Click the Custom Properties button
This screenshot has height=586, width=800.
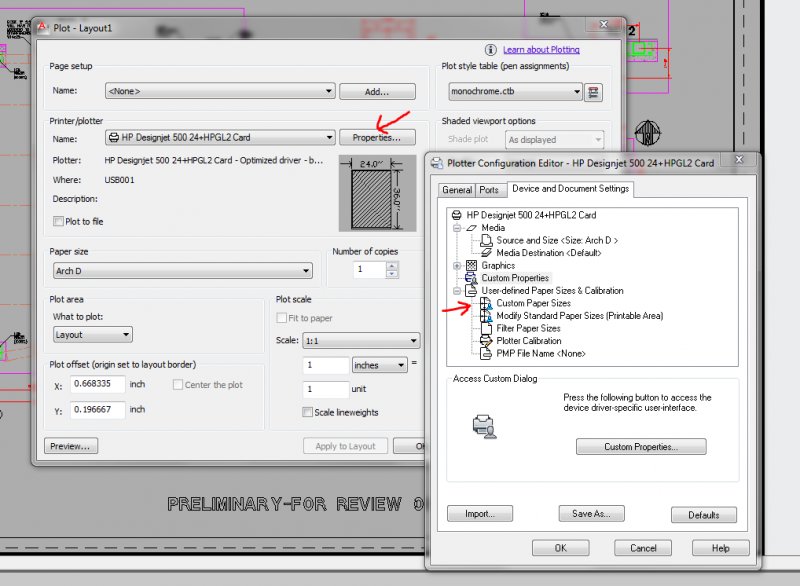[640, 447]
